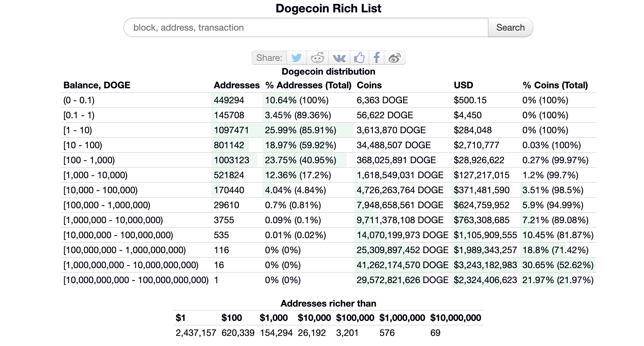This screenshot has height=346, width=644.
Task: Click the USD column header
Action: click(463, 85)
